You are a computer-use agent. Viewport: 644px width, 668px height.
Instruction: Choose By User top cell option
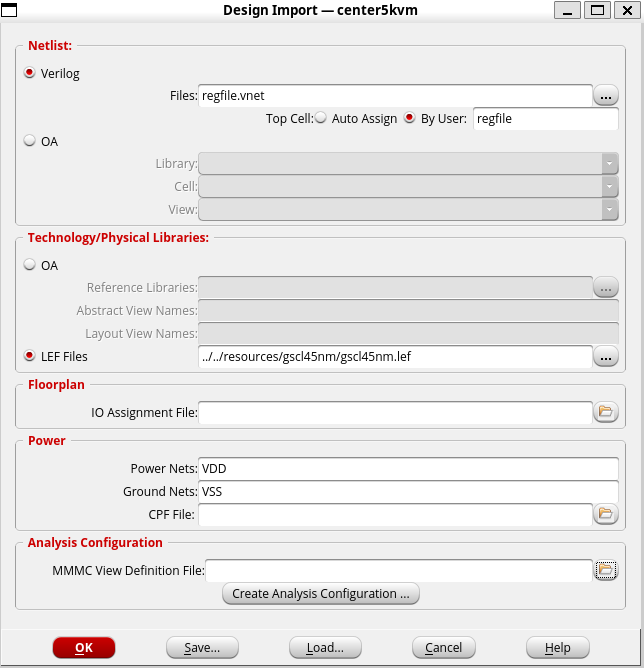coord(409,118)
